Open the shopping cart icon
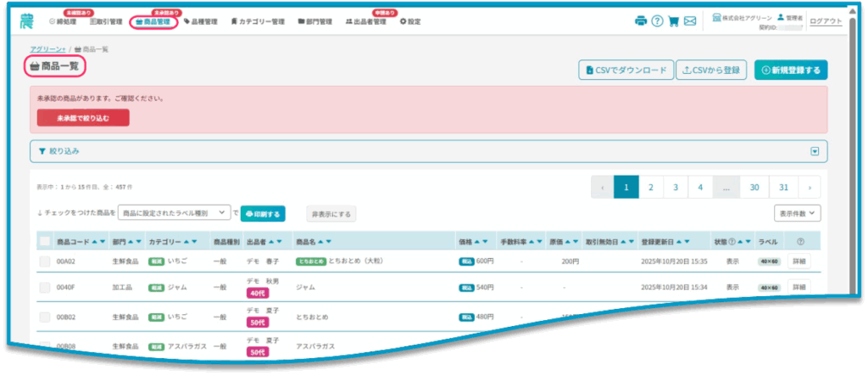 coord(674,21)
